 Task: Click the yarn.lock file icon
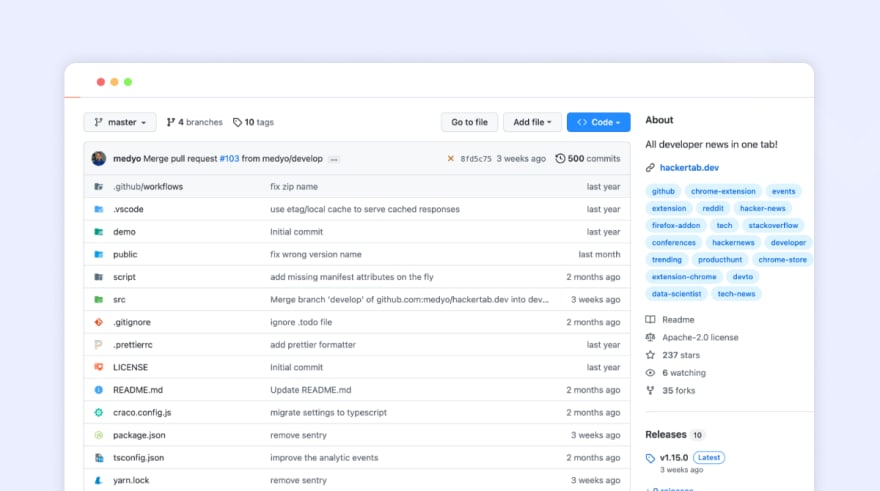click(x=99, y=480)
